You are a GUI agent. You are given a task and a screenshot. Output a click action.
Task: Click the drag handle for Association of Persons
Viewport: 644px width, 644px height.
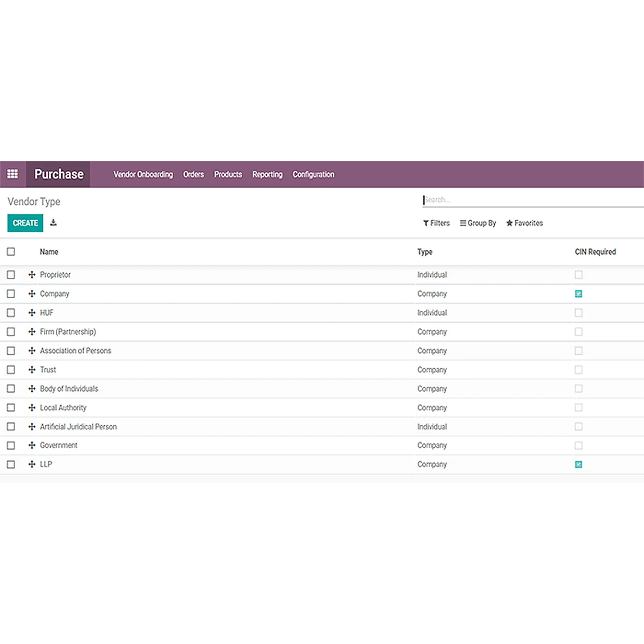click(32, 351)
